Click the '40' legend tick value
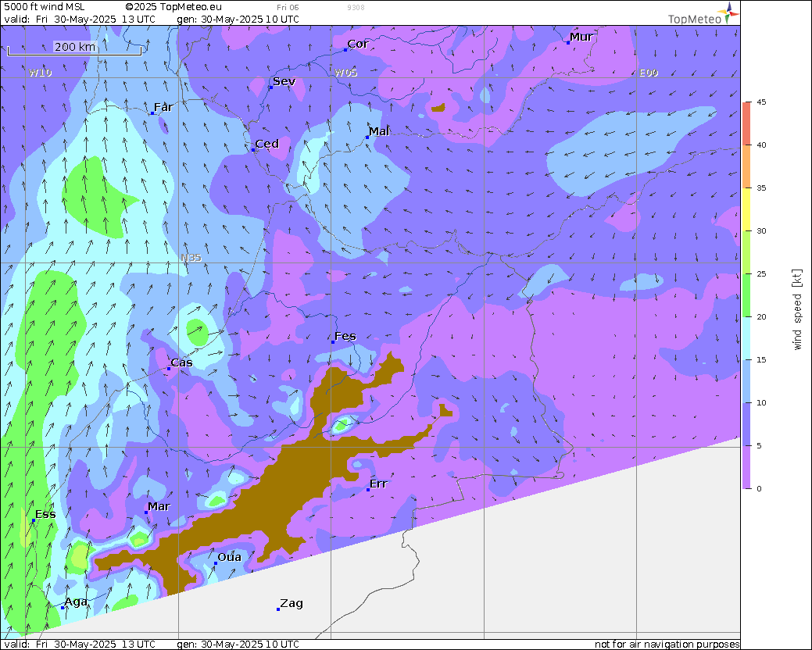This screenshot has width=812, height=650. [x=761, y=145]
